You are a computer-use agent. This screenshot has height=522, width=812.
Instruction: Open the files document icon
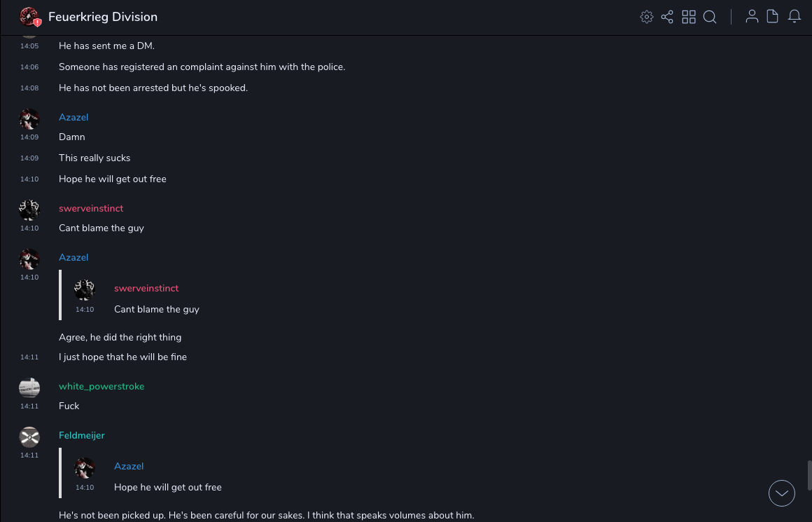pyautogui.click(x=773, y=17)
